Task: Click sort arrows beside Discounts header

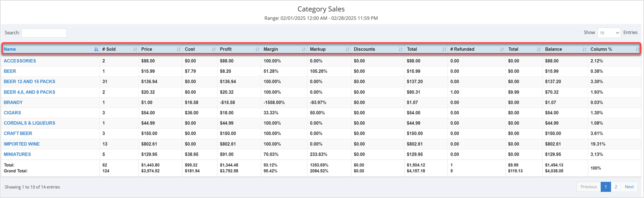Action: [x=400, y=49]
